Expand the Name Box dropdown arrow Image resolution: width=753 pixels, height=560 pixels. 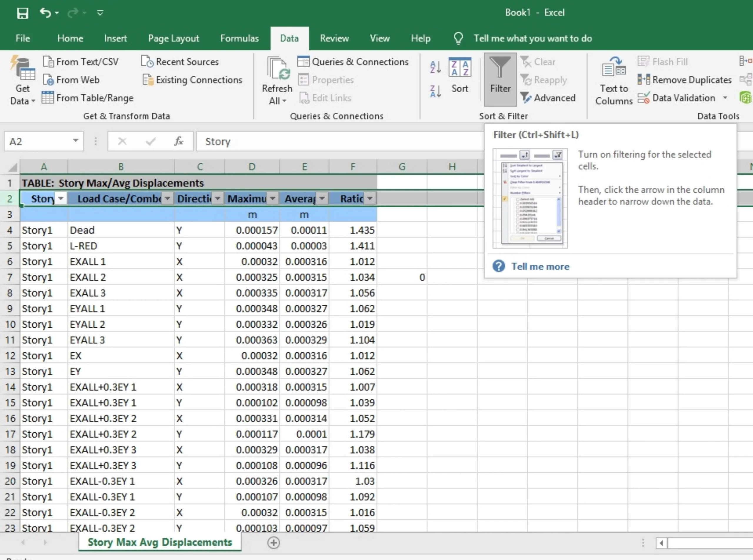[x=76, y=141]
